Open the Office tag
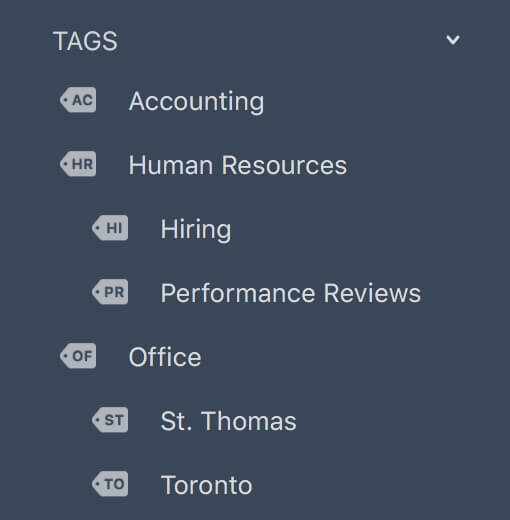 [165, 357]
